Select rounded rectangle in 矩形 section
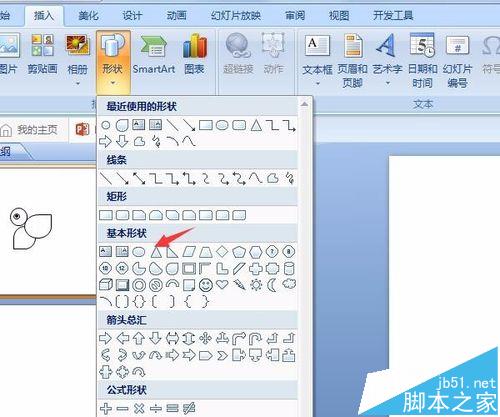 pos(122,215)
